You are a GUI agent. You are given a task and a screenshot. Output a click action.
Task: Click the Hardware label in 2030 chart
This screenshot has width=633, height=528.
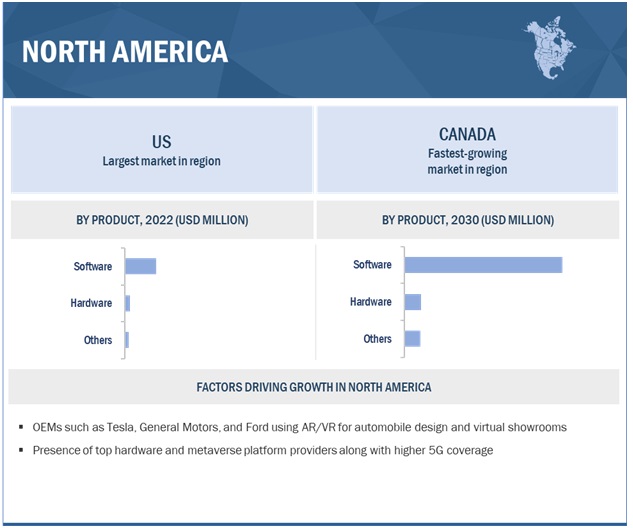tap(371, 302)
